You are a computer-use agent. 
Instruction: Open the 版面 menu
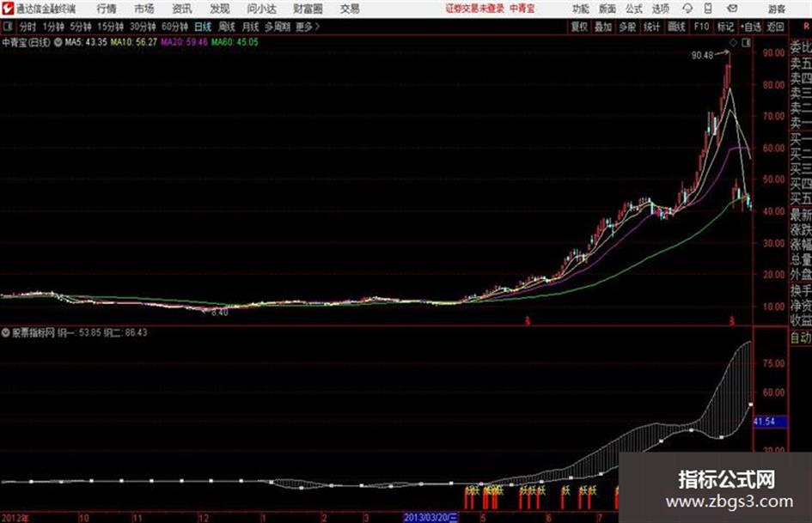(x=607, y=9)
